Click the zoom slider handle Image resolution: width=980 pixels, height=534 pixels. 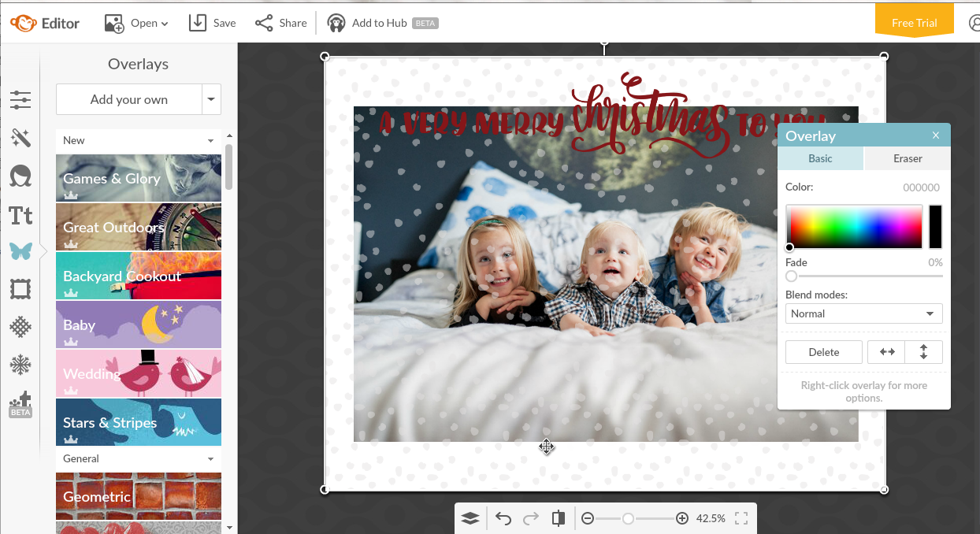[x=628, y=518]
